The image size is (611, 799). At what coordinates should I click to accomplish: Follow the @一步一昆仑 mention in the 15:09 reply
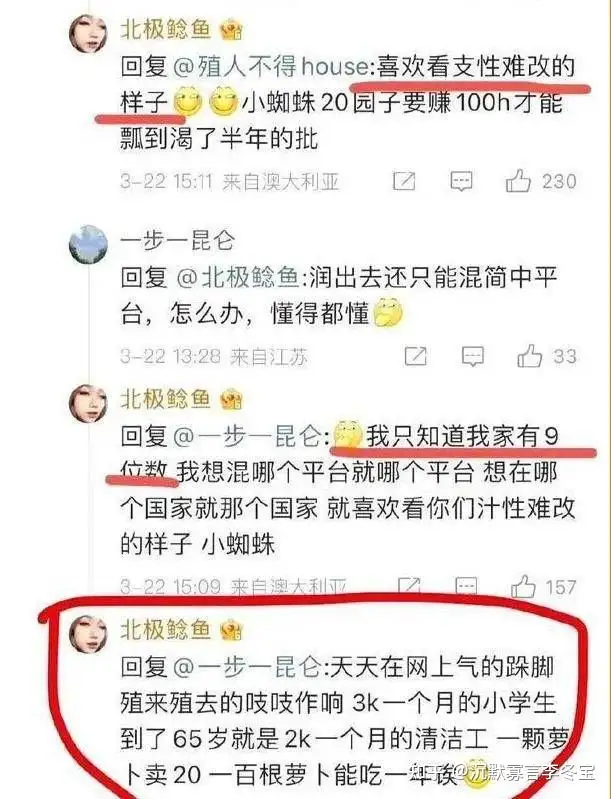tap(248, 437)
